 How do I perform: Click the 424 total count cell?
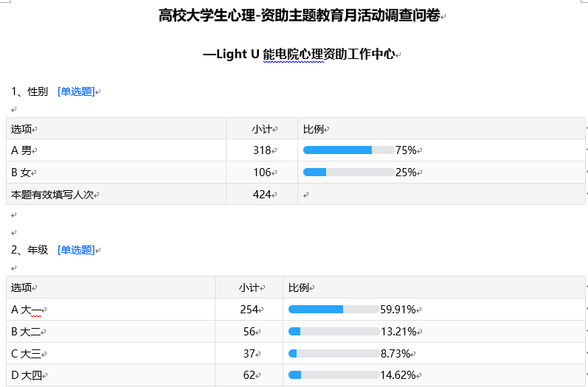point(262,195)
